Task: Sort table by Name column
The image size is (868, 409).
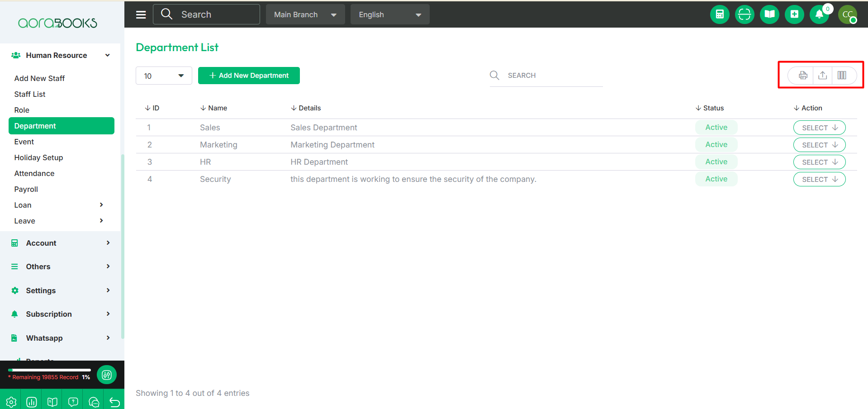Action: click(x=213, y=108)
